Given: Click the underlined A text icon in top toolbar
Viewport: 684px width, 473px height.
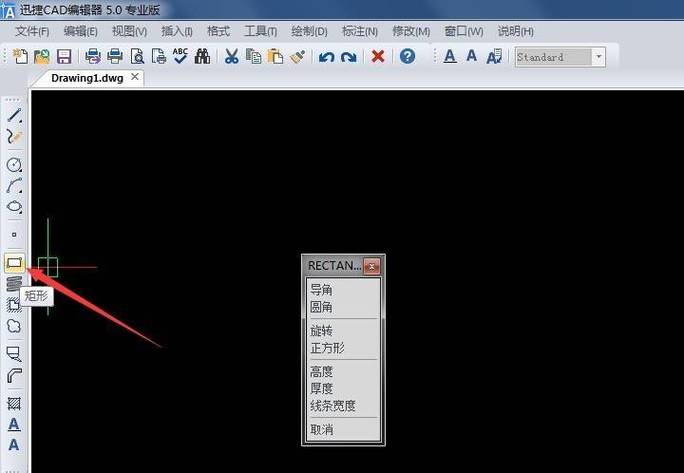Looking at the screenshot, I should click(x=450, y=56).
